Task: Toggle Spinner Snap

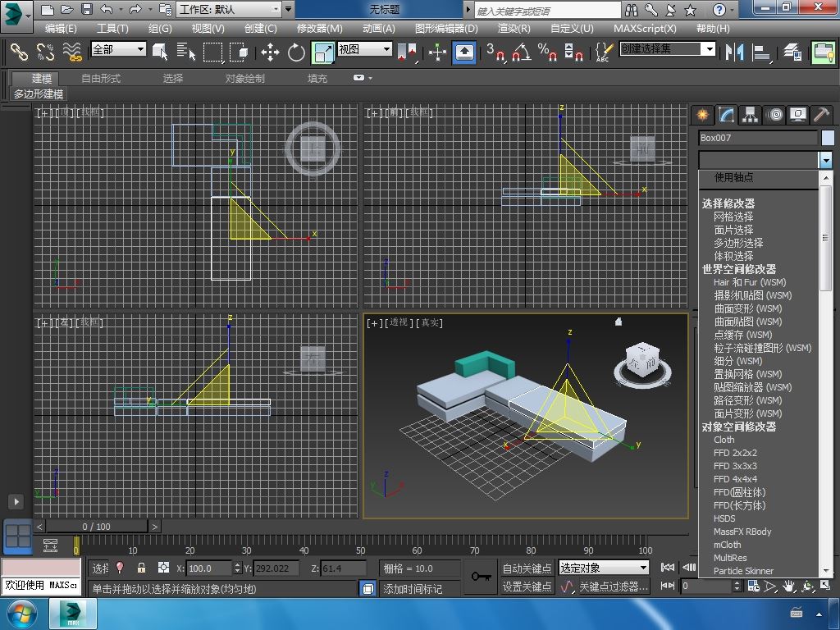Action: (x=573, y=52)
